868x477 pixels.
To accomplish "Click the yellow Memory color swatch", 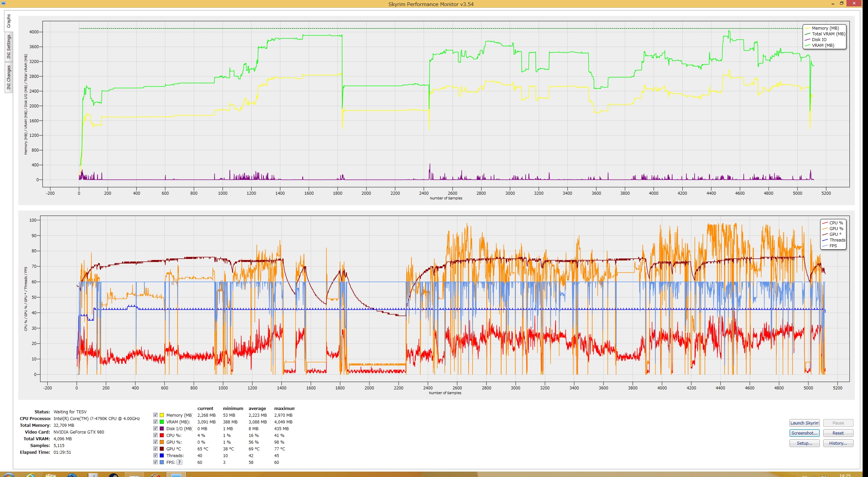I will (162, 415).
